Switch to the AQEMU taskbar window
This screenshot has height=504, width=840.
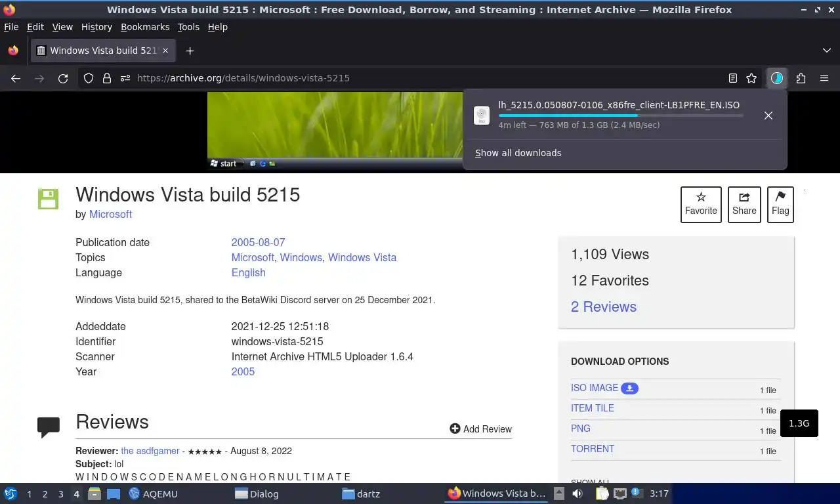click(154, 493)
